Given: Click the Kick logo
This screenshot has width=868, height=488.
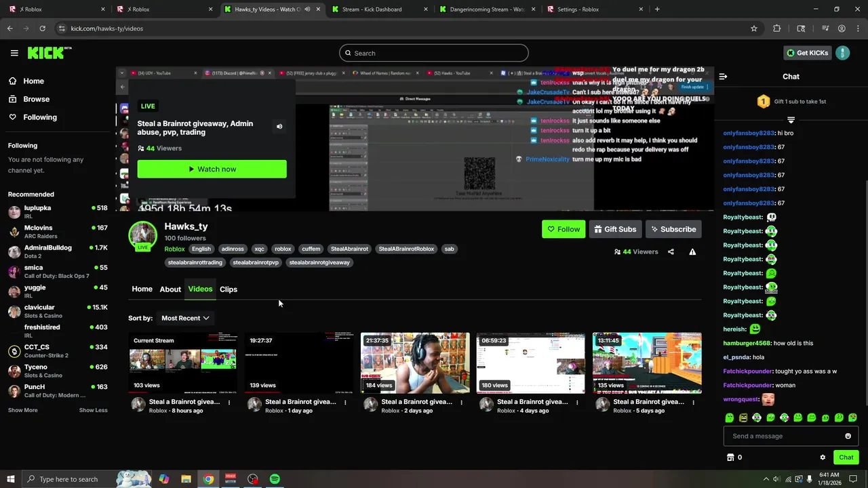Looking at the screenshot, I should coord(50,53).
